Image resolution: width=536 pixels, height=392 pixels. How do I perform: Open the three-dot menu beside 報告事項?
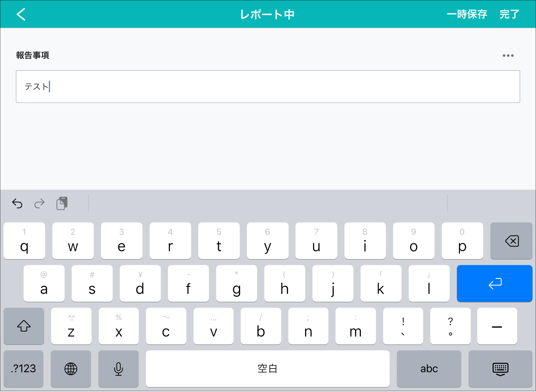[508, 55]
